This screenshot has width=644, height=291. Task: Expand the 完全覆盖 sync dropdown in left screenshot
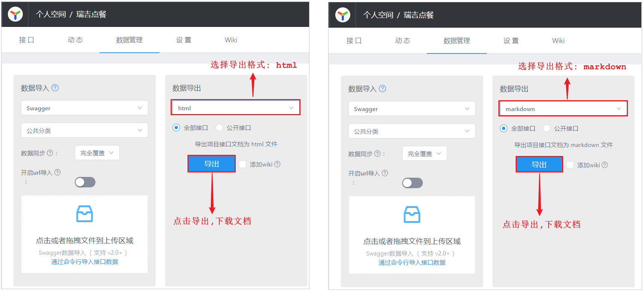pos(97,153)
